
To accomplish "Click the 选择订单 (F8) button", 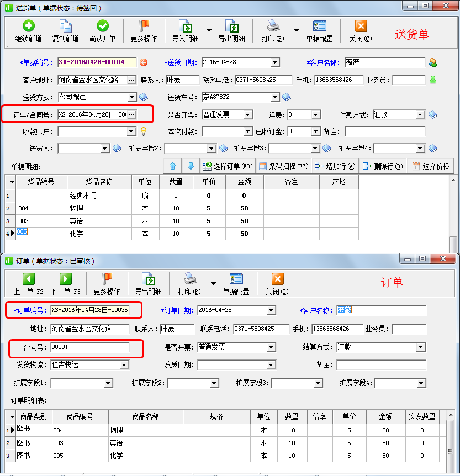I will coord(227,166).
